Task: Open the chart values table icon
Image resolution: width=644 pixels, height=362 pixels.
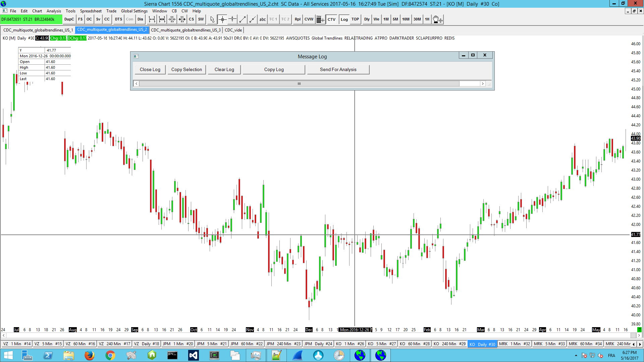Action: [320, 19]
